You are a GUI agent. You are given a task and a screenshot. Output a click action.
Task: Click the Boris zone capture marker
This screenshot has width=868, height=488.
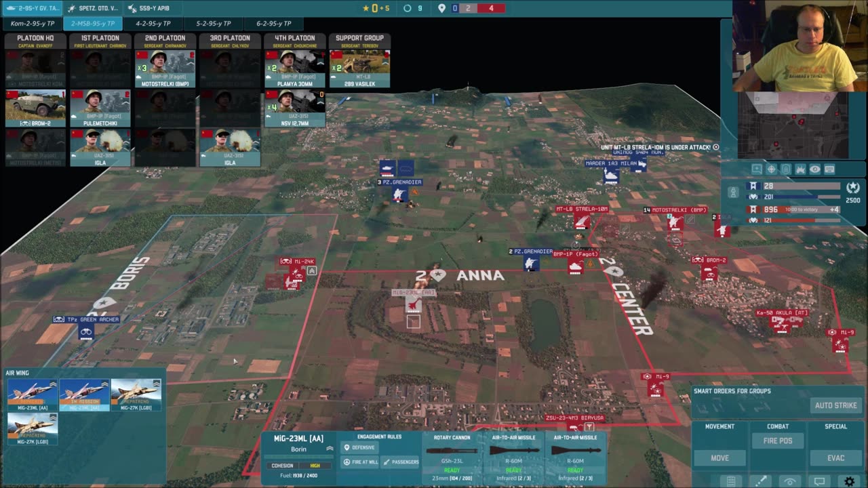tap(103, 304)
